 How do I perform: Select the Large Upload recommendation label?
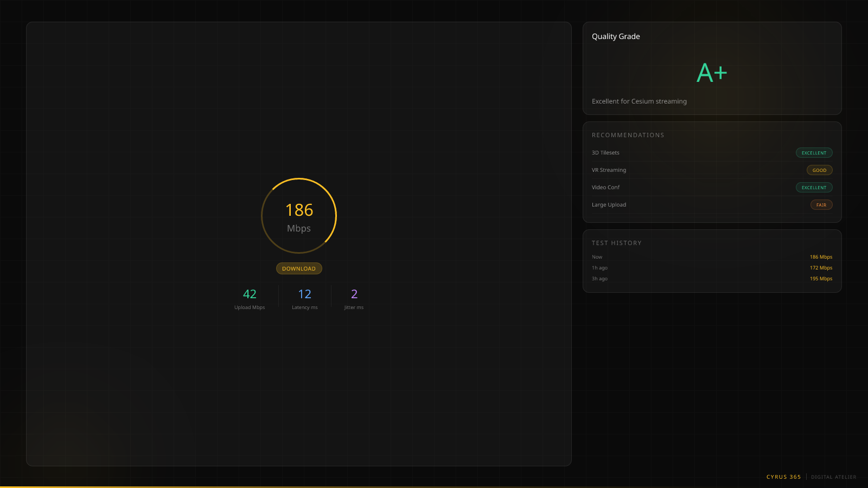click(x=609, y=205)
